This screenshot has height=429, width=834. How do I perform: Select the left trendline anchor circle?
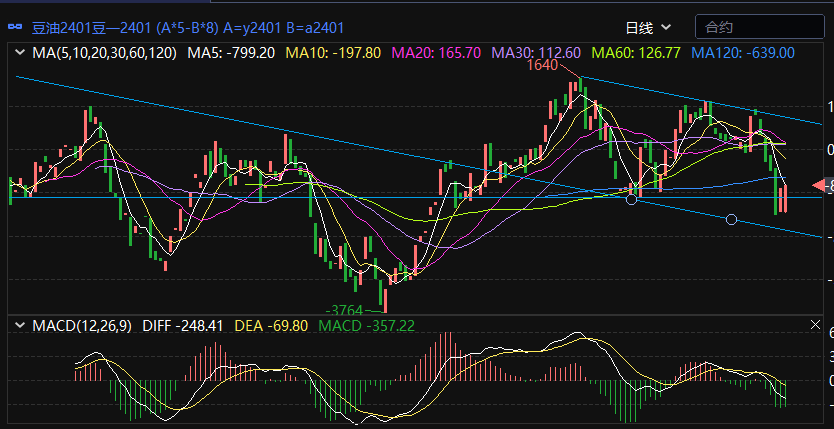point(631,199)
